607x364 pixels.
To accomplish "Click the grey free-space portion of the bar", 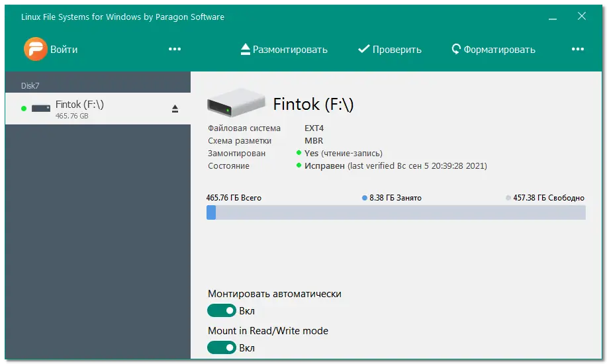I will coord(400,212).
